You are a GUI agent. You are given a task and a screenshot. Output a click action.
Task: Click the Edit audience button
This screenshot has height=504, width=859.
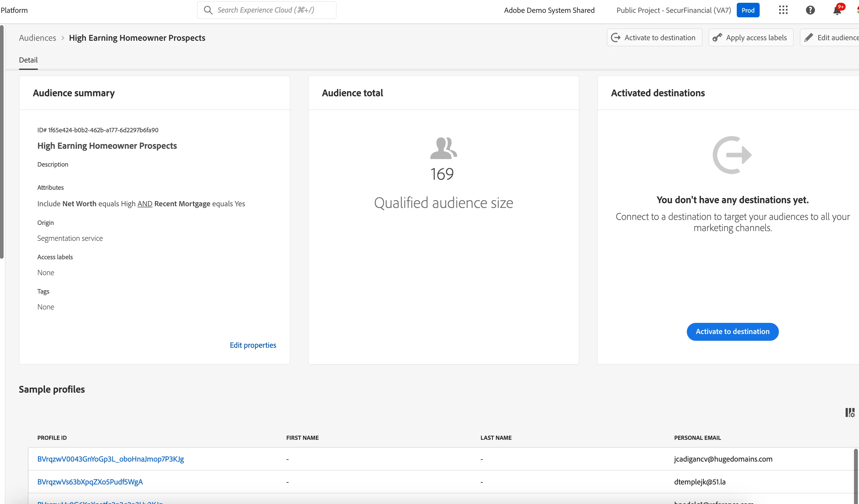(x=830, y=37)
